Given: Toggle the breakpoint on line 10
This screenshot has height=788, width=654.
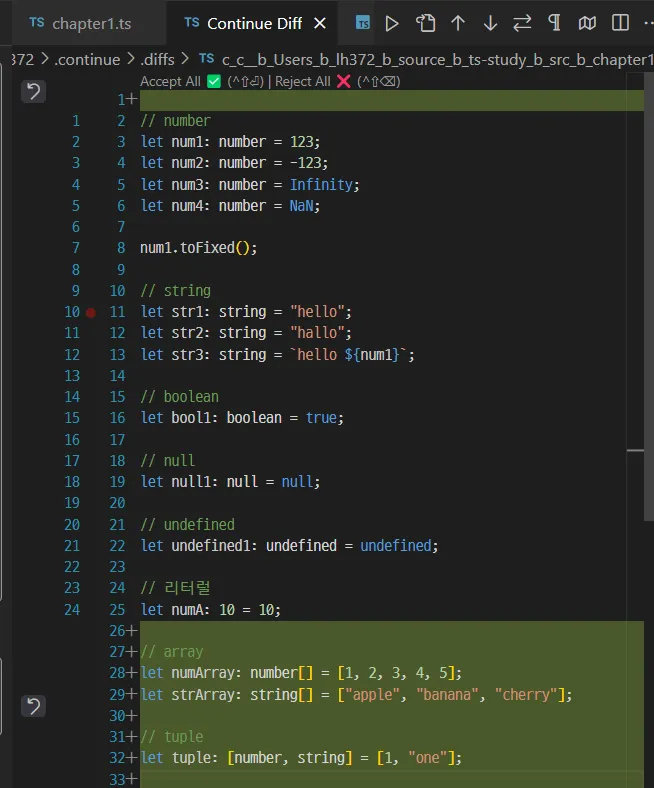Looking at the screenshot, I should 91,313.
